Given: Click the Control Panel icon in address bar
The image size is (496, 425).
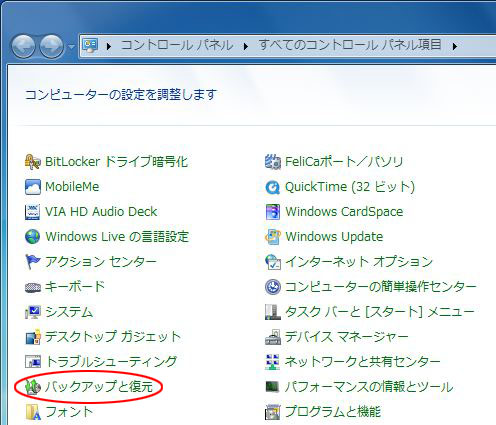Looking at the screenshot, I should [90, 45].
